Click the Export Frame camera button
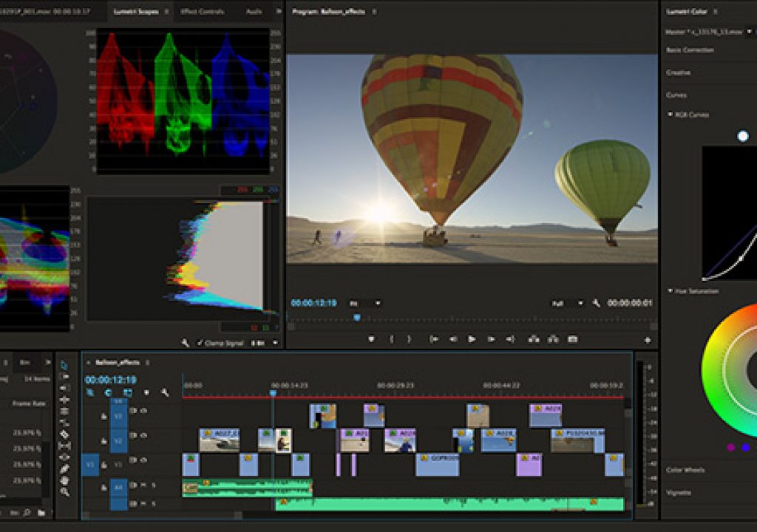The height and width of the screenshot is (532, 757). (x=573, y=339)
